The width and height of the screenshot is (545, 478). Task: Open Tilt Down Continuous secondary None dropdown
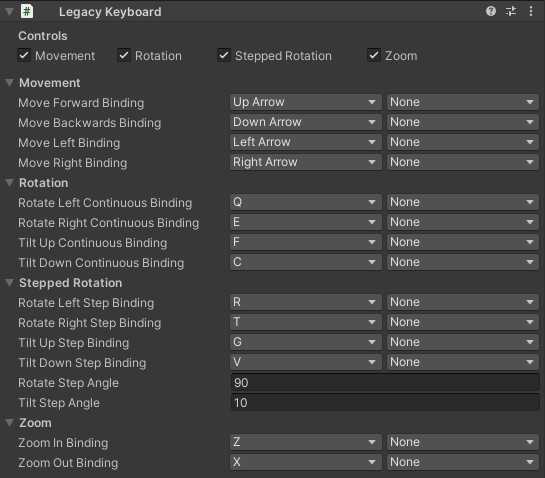(x=463, y=262)
